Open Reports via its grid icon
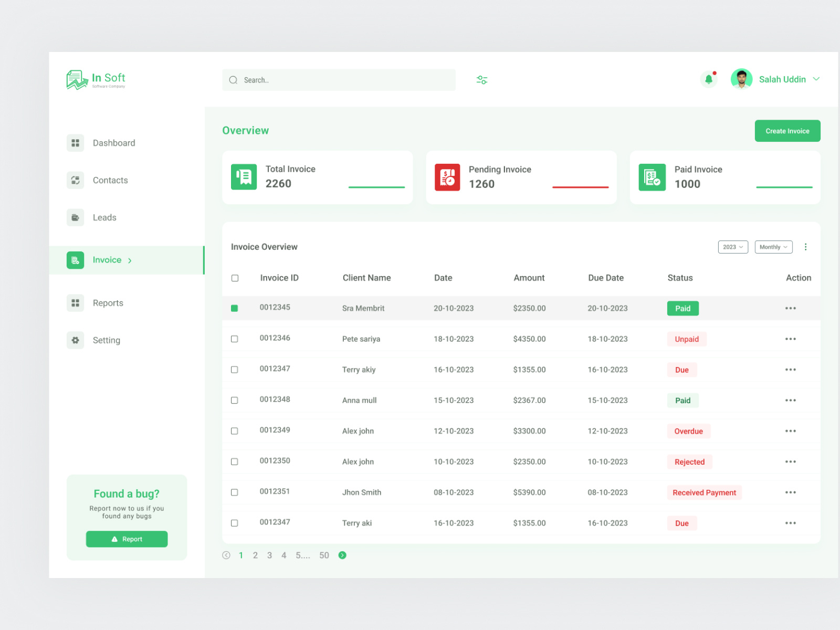The width and height of the screenshot is (840, 630). click(75, 302)
